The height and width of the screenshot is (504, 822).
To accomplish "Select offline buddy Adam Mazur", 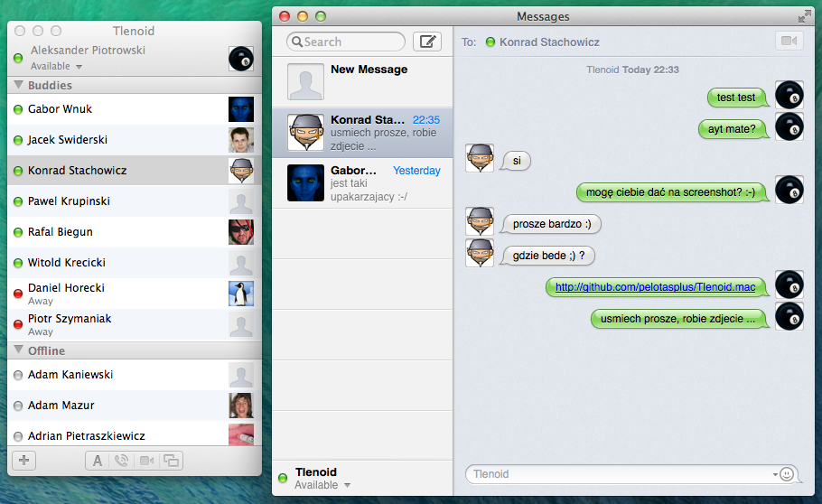I will click(x=135, y=406).
